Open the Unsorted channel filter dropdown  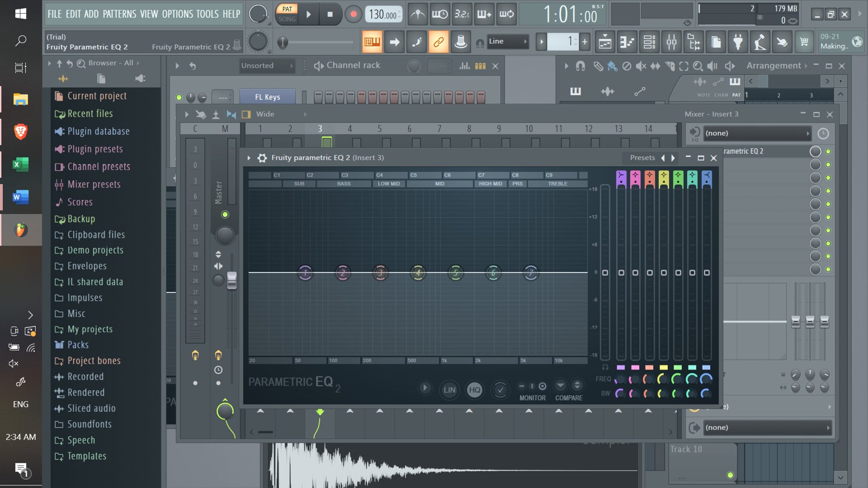pyautogui.click(x=266, y=66)
